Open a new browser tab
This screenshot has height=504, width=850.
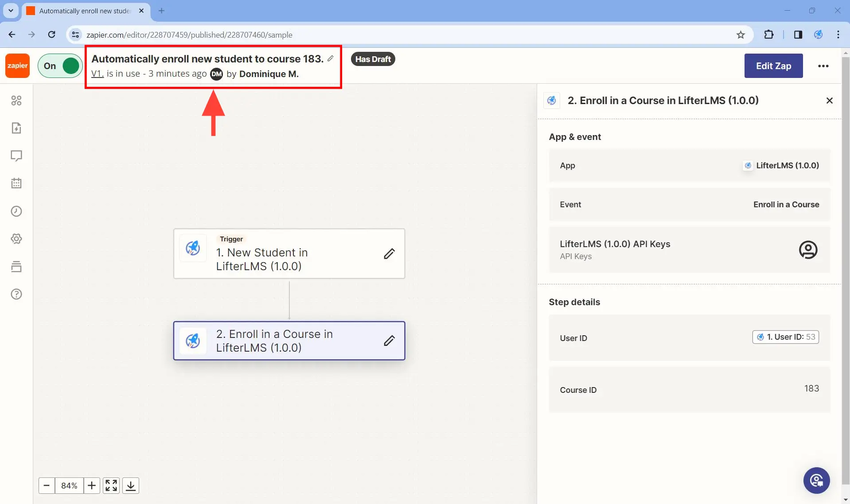[x=161, y=11]
